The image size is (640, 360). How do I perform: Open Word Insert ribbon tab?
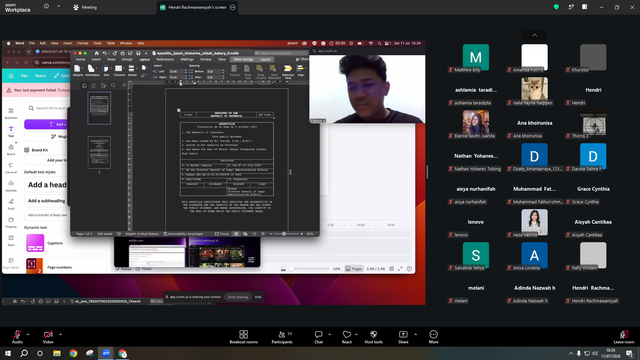pyautogui.click(x=96, y=60)
